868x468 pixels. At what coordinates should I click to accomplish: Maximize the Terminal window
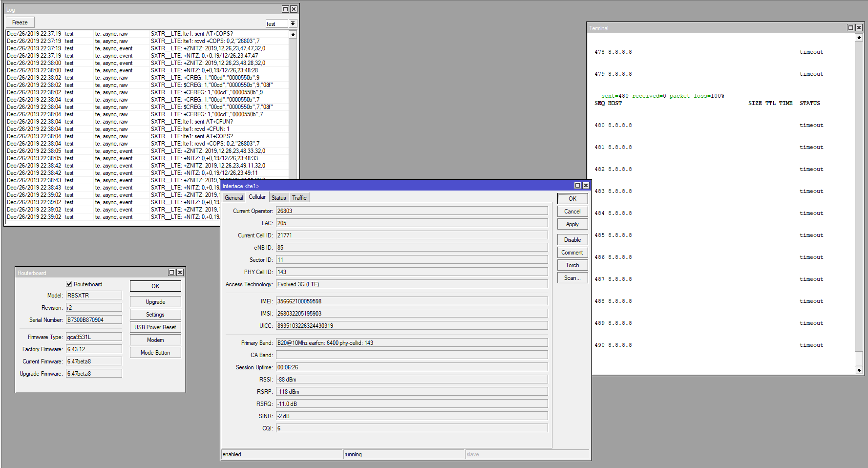[850, 28]
